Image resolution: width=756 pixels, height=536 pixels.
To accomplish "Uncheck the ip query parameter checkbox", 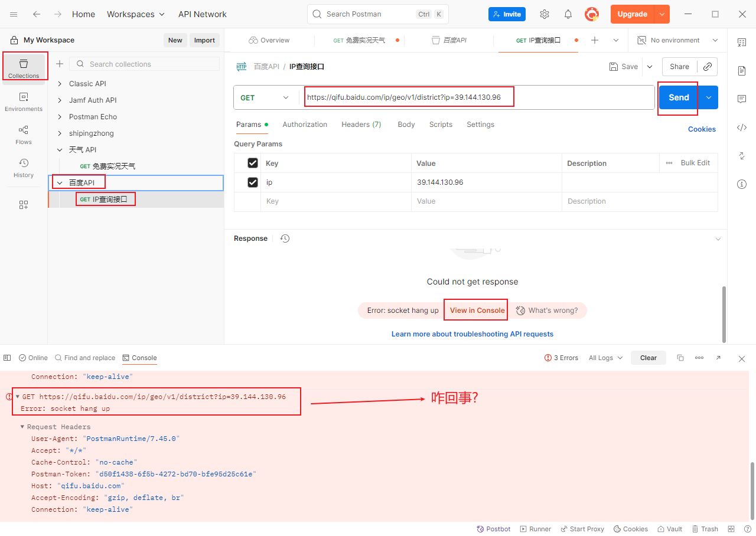I will (253, 182).
